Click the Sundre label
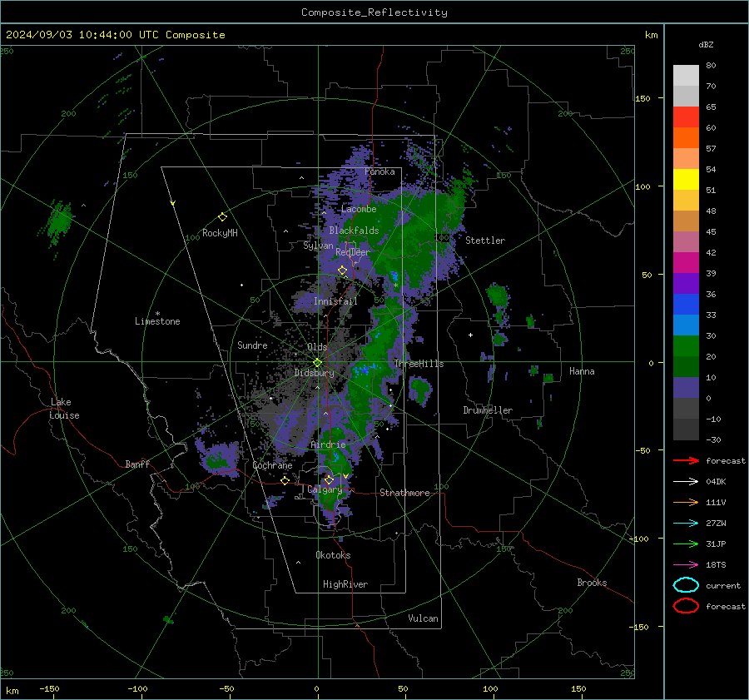 (252, 345)
